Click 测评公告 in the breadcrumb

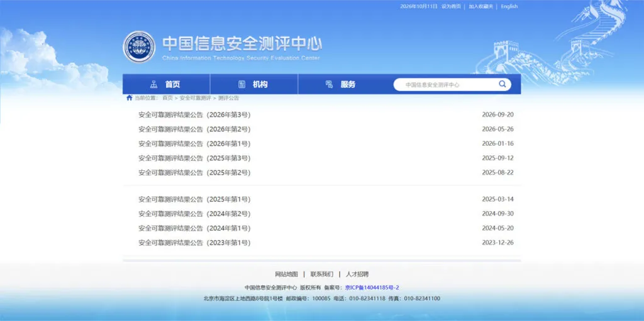pyautogui.click(x=228, y=98)
